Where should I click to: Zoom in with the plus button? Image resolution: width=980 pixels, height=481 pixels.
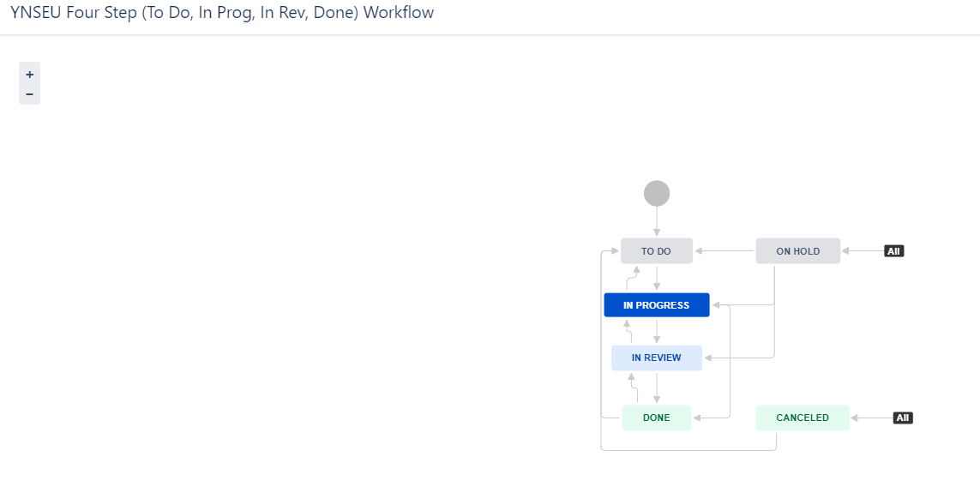pos(29,75)
